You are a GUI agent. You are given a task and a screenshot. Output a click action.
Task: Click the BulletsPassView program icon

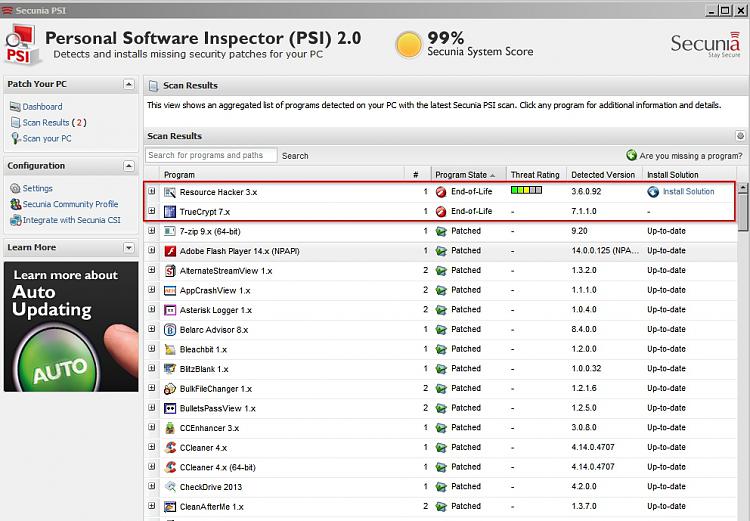click(x=170, y=408)
